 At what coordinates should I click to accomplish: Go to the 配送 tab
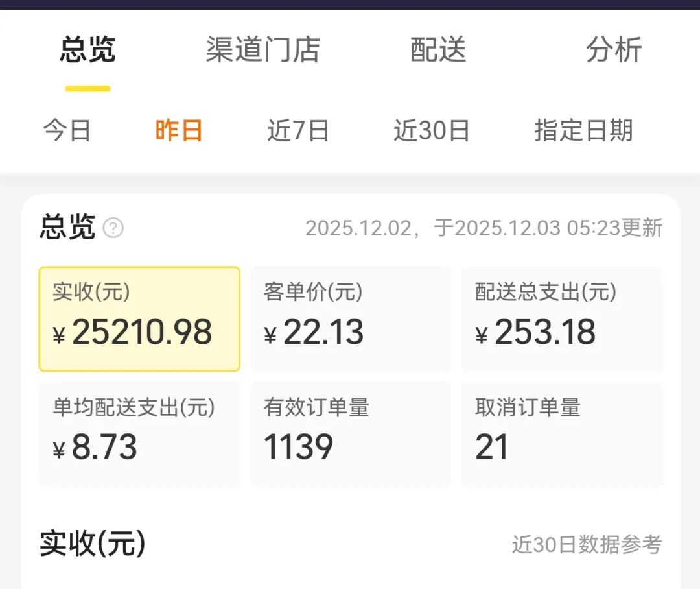point(438,50)
